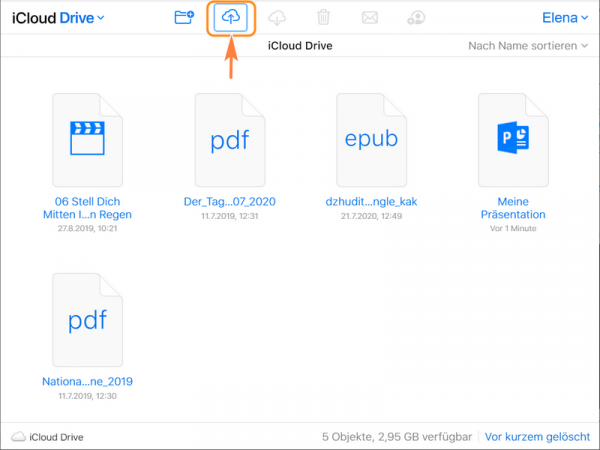600x450 pixels.
Task: Click the Vor 1 Minute timestamp
Action: point(513,228)
